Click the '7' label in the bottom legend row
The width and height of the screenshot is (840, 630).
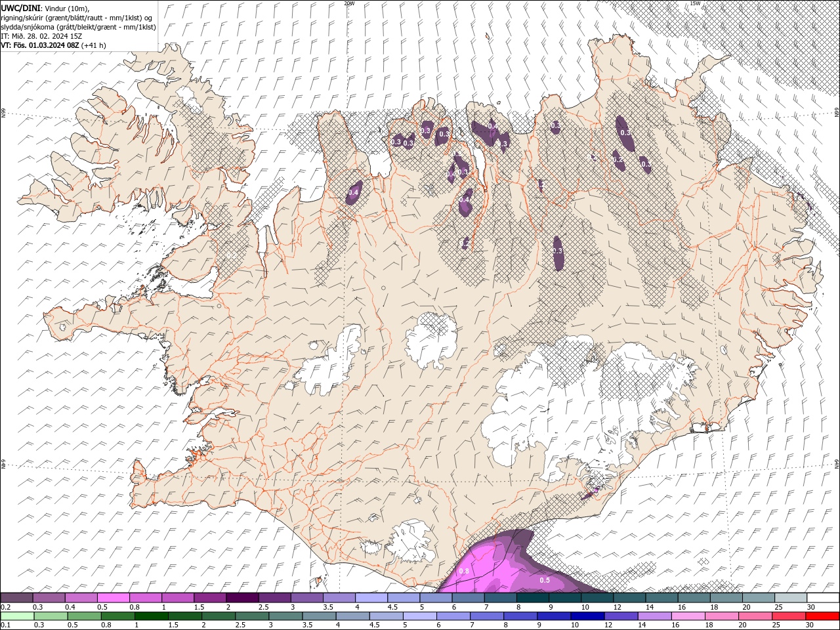pos(473,625)
